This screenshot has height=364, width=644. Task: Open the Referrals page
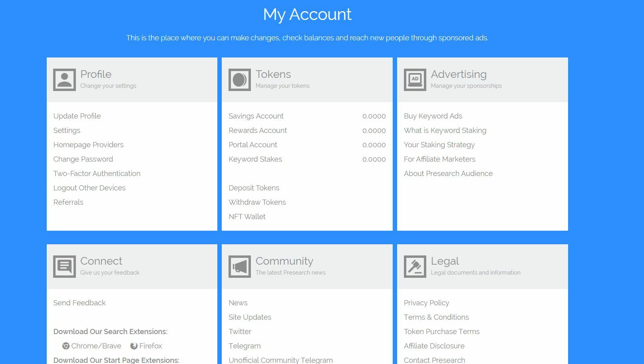(x=68, y=202)
